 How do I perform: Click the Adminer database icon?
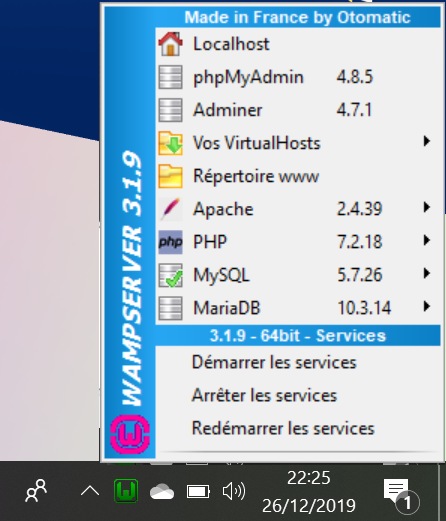click(x=170, y=110)
